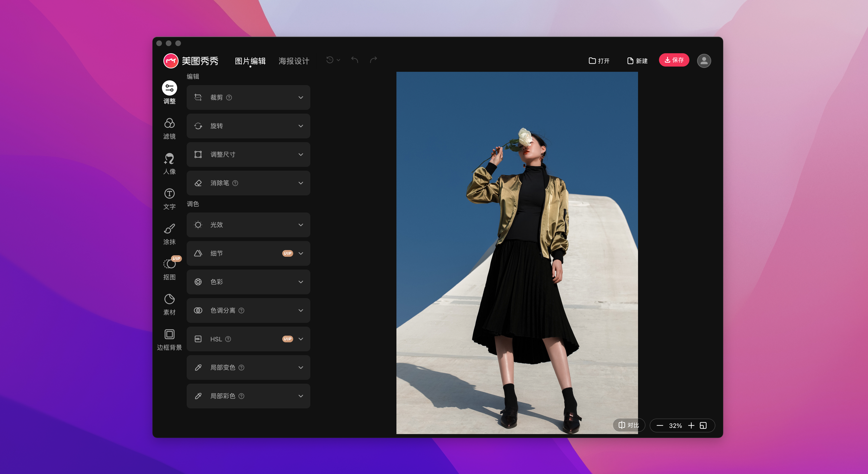This screenshot has width=868, height=474.
Task: Open the history dropdown arrow
Action: point(338,60)
